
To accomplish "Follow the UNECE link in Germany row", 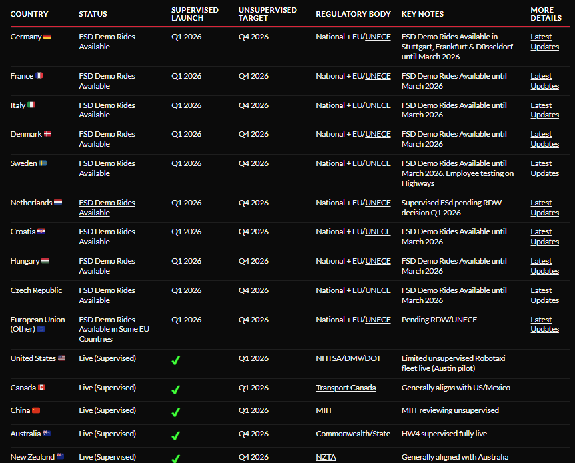I will [x=378, y=37].
